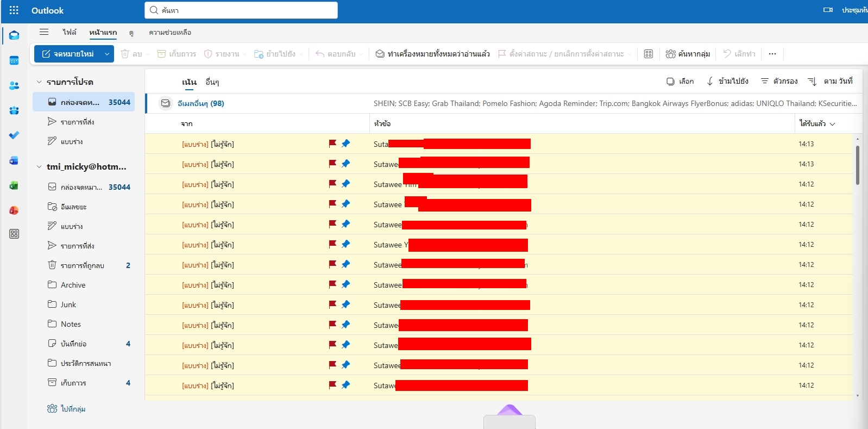
Task: Open the ไฟล์ menu tab
Action: coord(70,32)
